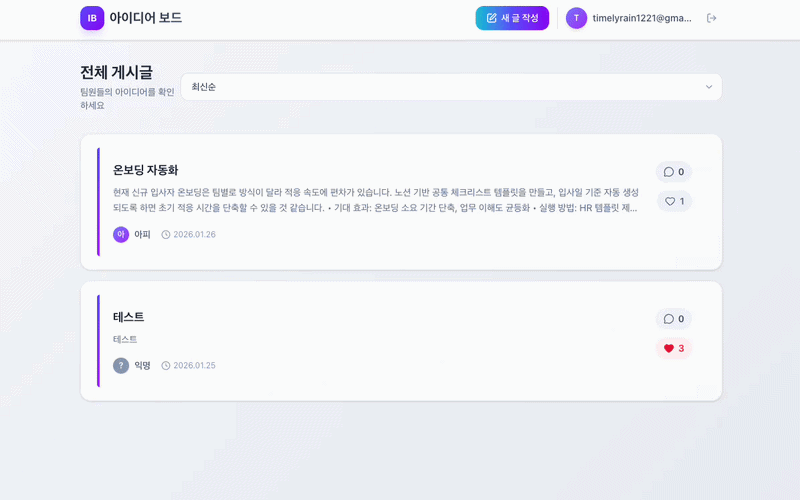Click the 테스트 post body preview text
This screenshot has width=800, height=500.
click(125, 339)
